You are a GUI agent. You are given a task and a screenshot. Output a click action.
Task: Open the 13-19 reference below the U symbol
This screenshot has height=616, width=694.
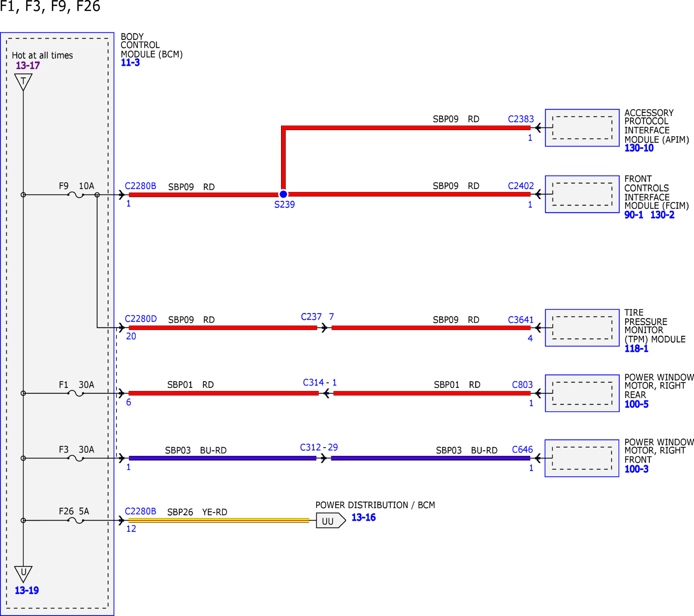coord(27,591)
